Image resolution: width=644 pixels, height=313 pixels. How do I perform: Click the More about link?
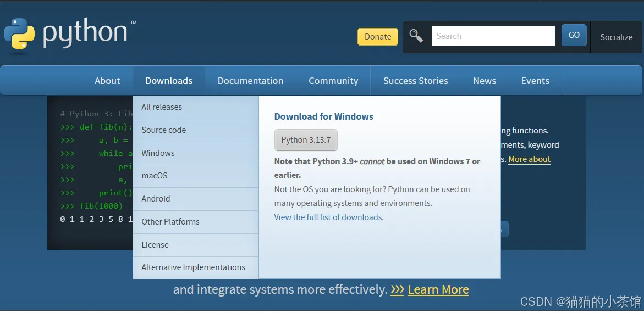pos(530,159)
